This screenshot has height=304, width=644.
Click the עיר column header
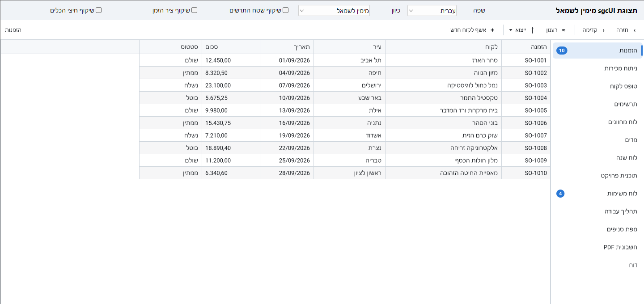click(350, 47)
